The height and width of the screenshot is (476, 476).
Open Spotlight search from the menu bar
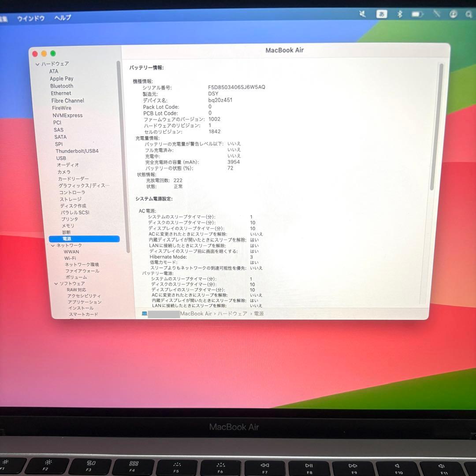click(x=469, y=14)
